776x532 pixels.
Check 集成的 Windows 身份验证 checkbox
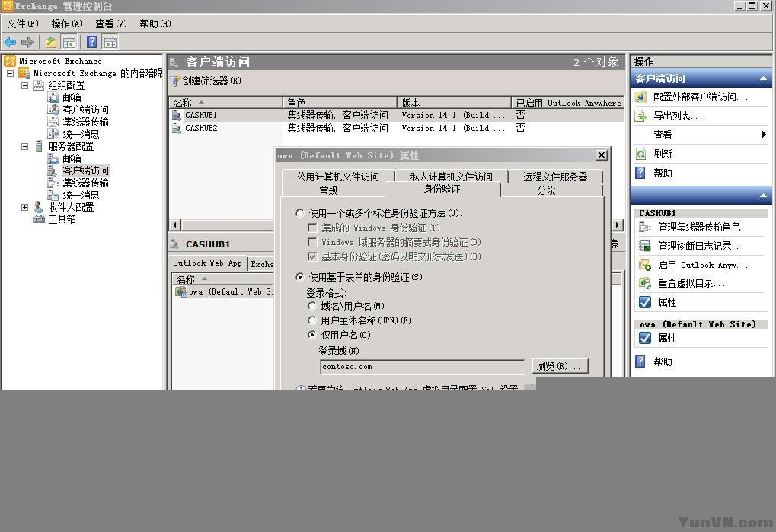tap(312, 228)
